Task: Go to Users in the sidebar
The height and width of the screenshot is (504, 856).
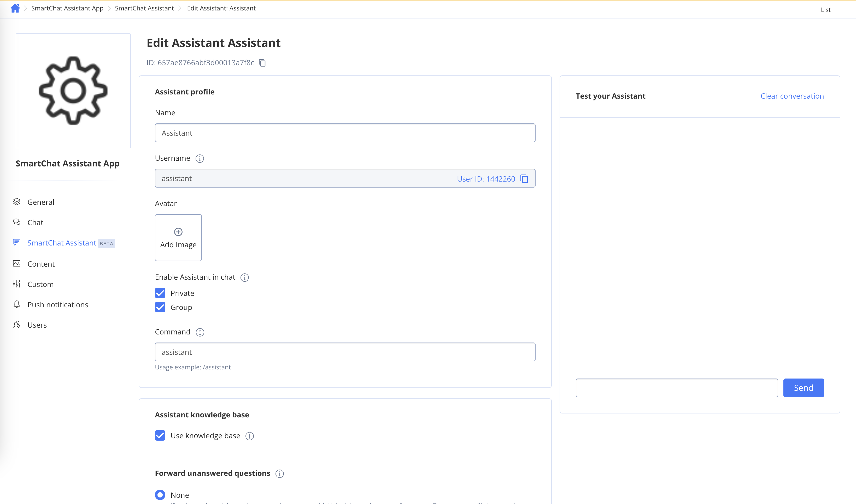Action: click(37, 325)
